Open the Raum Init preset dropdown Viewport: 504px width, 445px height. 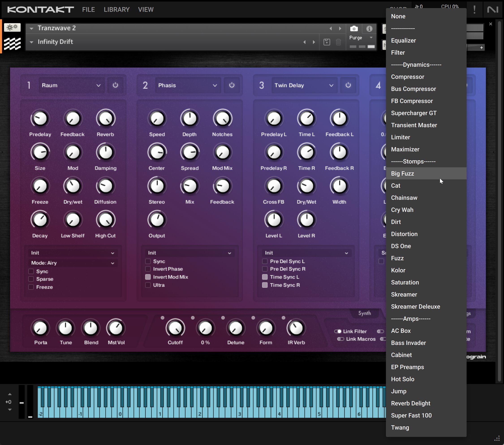pos(73,253)
